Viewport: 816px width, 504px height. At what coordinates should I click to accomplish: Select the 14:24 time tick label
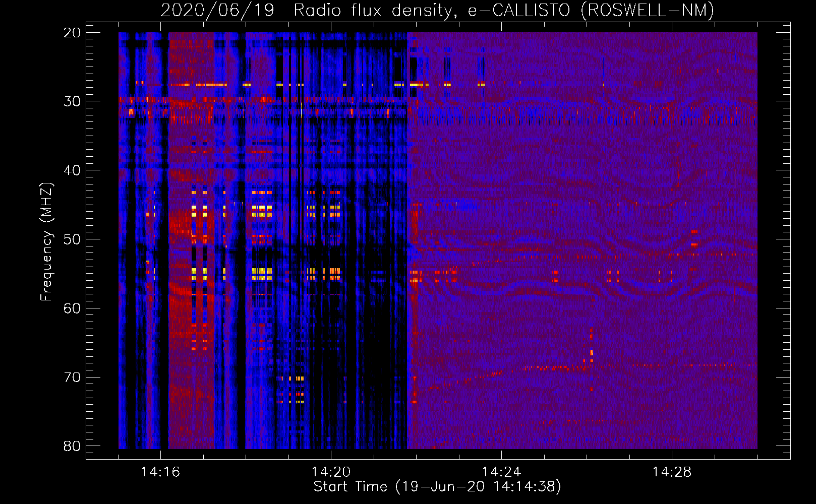[x=501, y=472]
